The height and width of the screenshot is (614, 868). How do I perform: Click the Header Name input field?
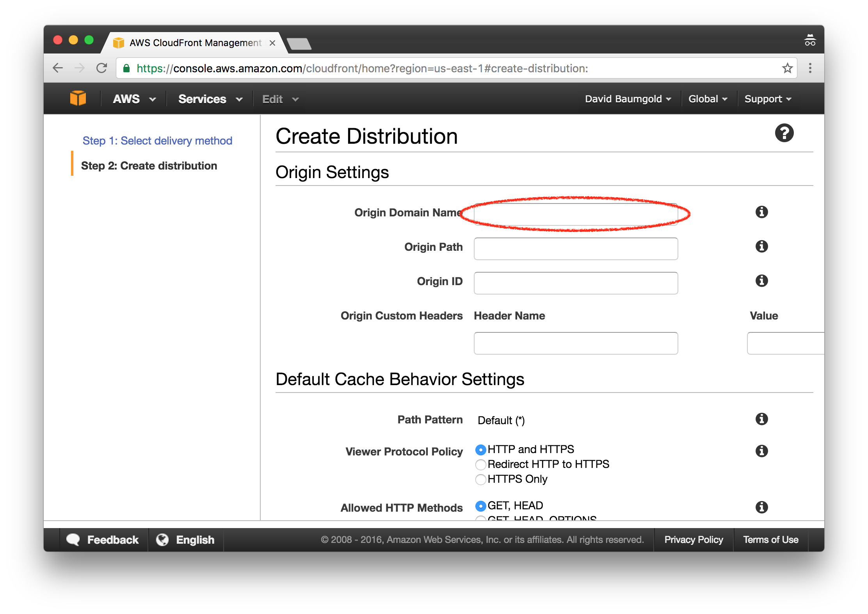pos(576,343)
